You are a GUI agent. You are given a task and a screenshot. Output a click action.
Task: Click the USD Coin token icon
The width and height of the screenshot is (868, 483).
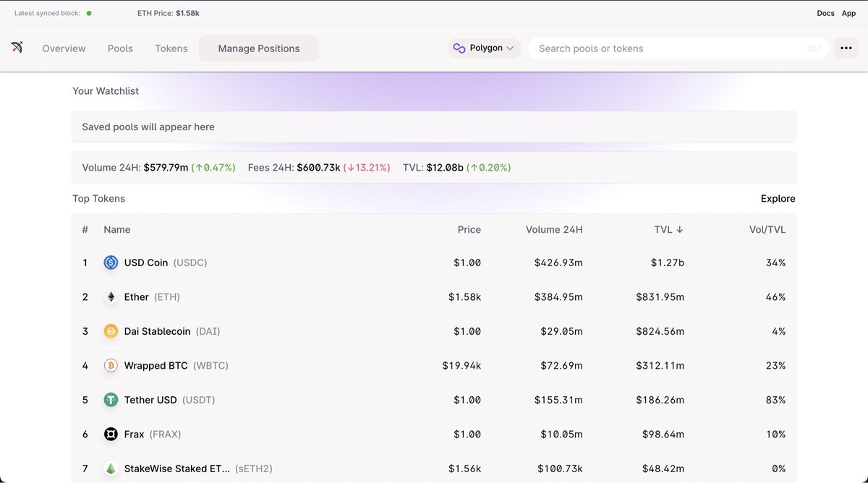coord(111,262)
